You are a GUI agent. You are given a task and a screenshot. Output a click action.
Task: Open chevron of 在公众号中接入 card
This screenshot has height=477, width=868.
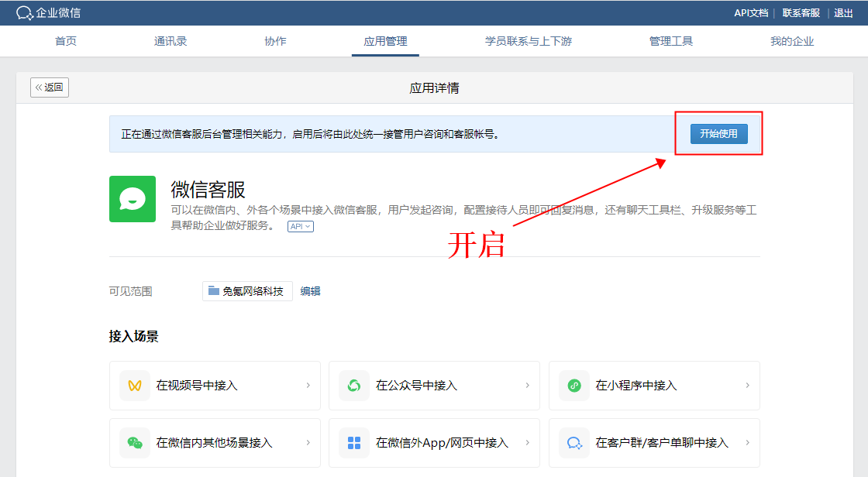click(x=528, y=386)
